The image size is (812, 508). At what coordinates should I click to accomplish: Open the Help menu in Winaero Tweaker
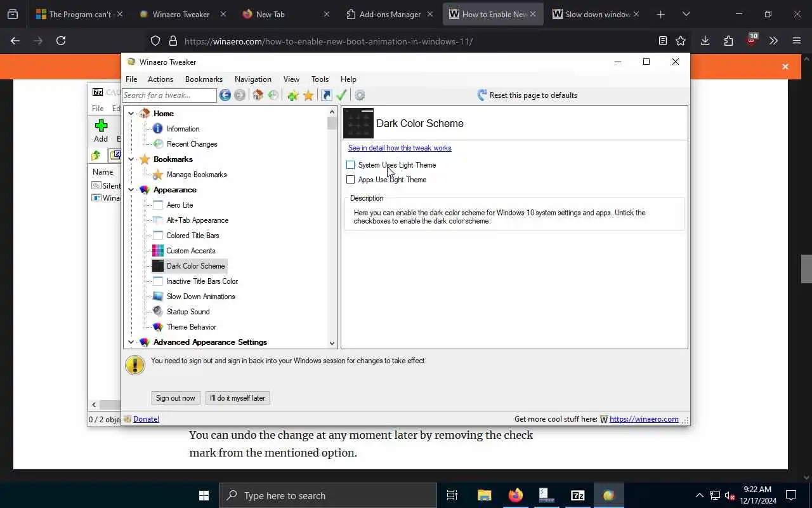coord(348,79)
